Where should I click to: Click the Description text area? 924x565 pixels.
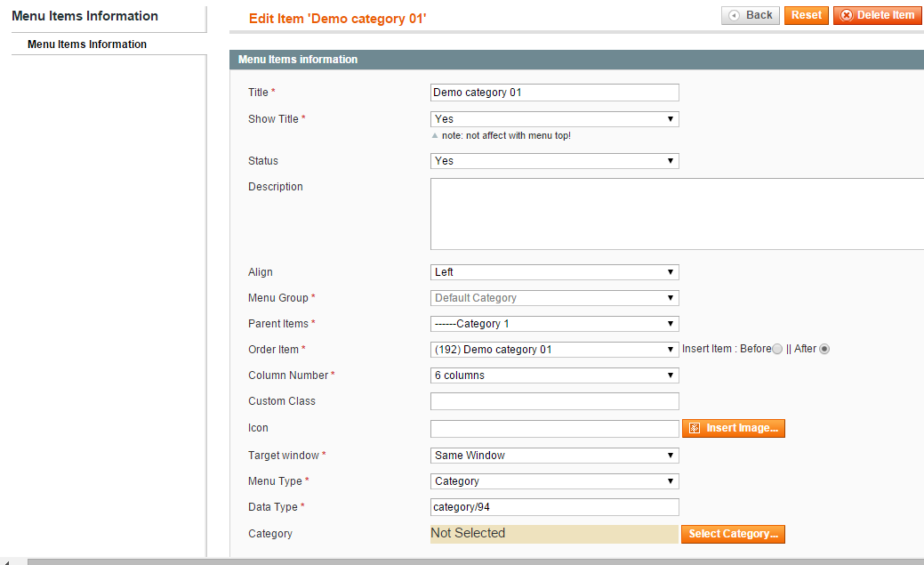coord(677,214)
